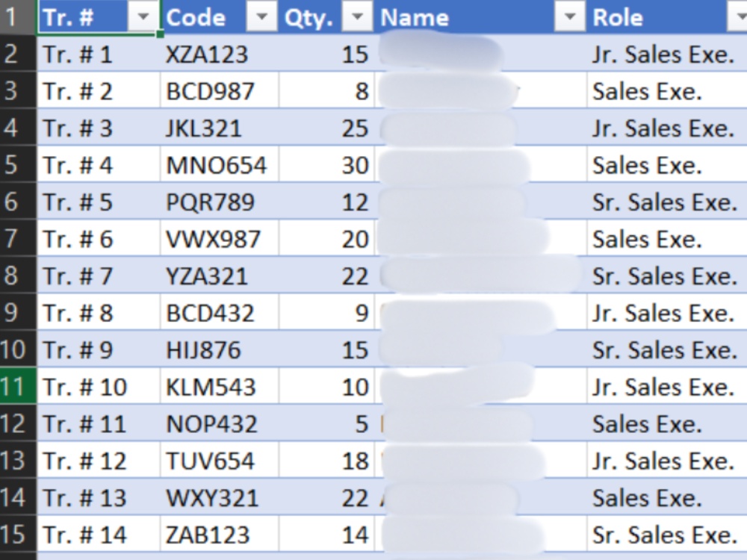
Task: Click cell 'Tr. # 1'
Action: (99, 54)
